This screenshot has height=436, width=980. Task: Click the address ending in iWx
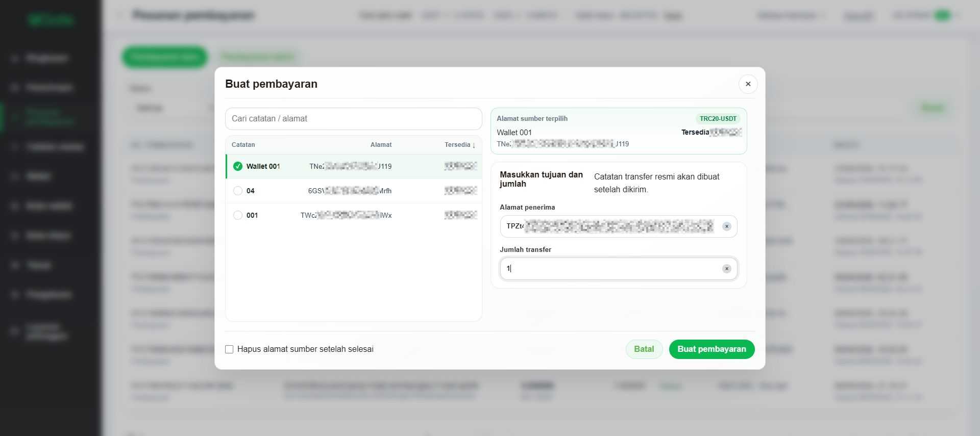(346, 215)
